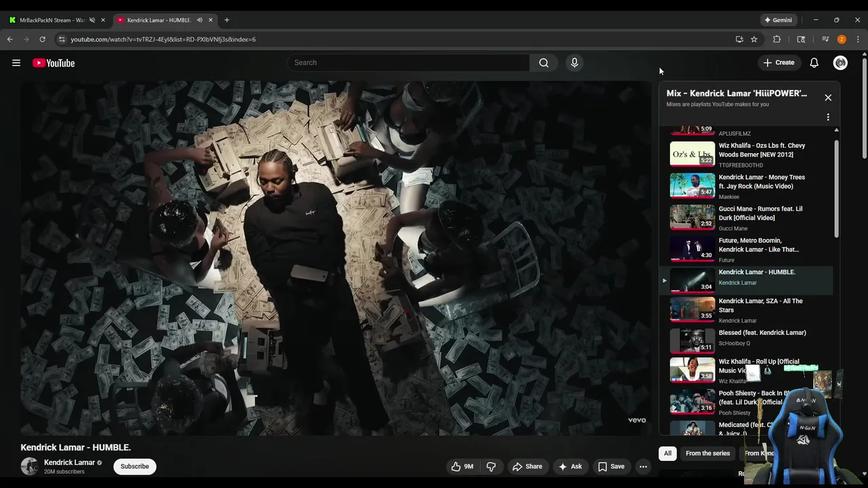Click the search magnifier button

tap(543, 62)
